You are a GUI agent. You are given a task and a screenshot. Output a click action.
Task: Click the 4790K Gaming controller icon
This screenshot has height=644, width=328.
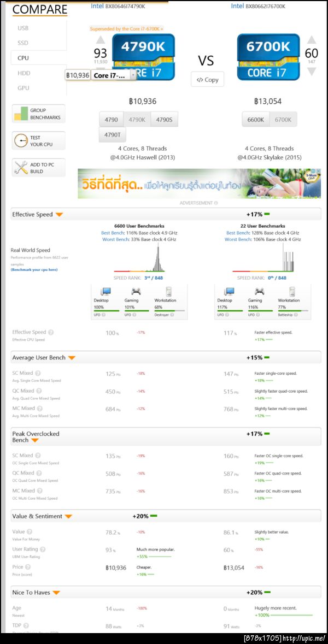(136, 292)
